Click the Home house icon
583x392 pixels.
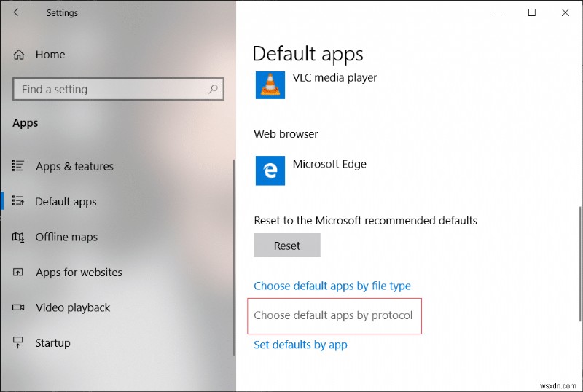(19, 55)
